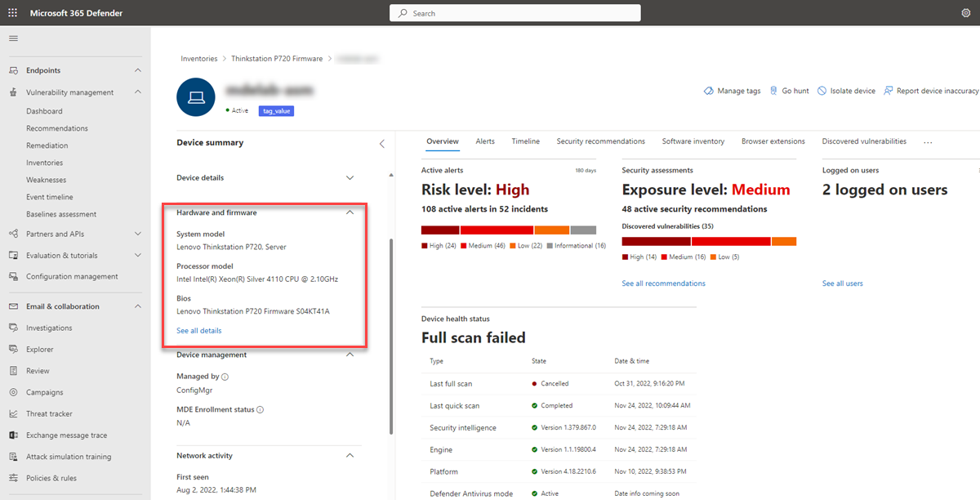
Task: Open the more tabs ellipsis menu
Action: (x=928, y=142)
